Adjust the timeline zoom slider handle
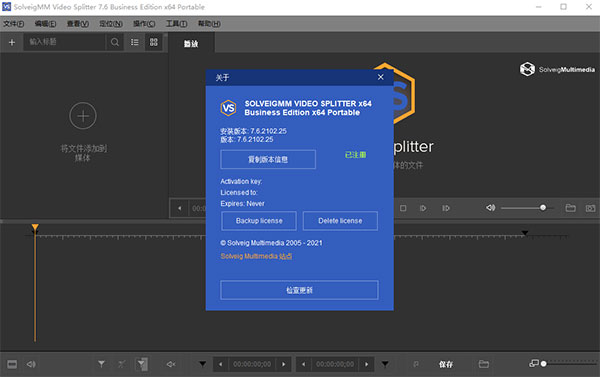 [543, 364]
